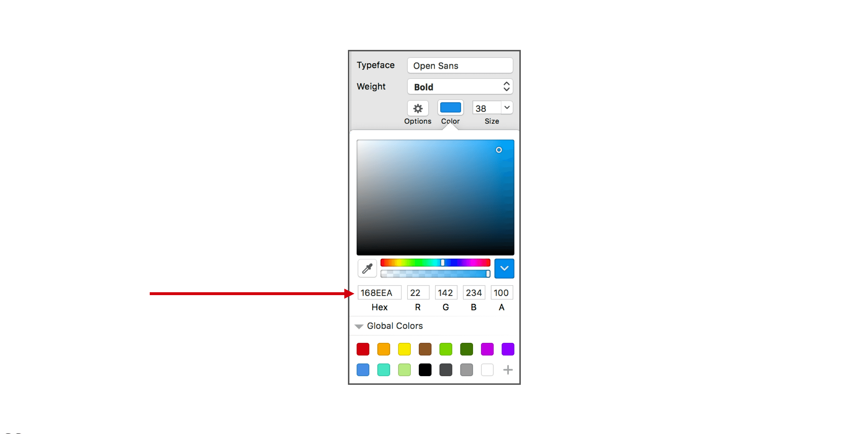Pick a color with the eyedropper tool
This screenshot has height=434, width=868.
coord(367,268)
